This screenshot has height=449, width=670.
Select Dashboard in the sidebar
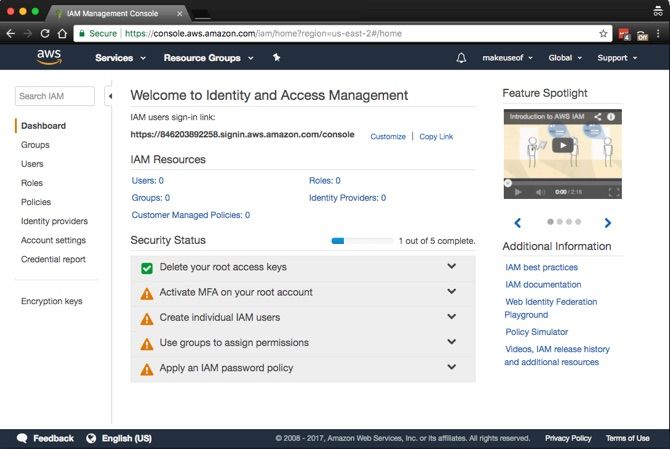click(x=43, y=126)
